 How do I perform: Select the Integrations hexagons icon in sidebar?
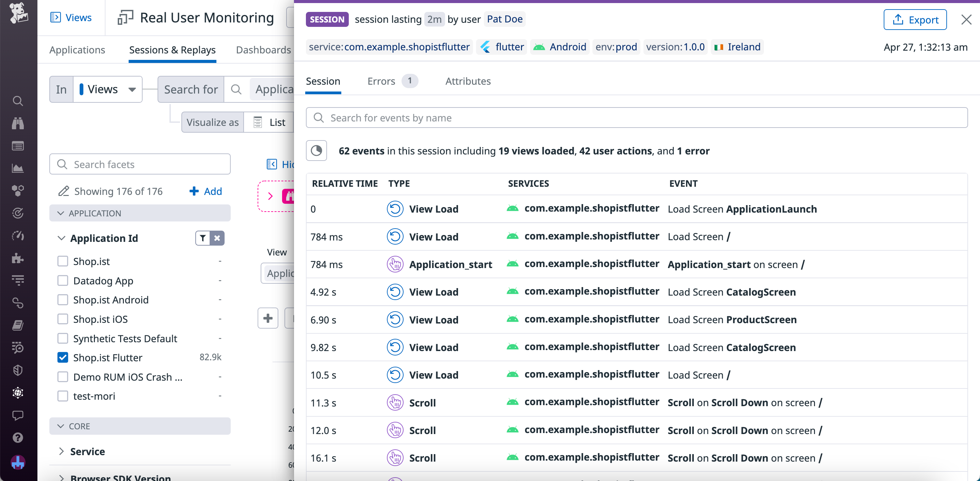click(x=18, y=190)
